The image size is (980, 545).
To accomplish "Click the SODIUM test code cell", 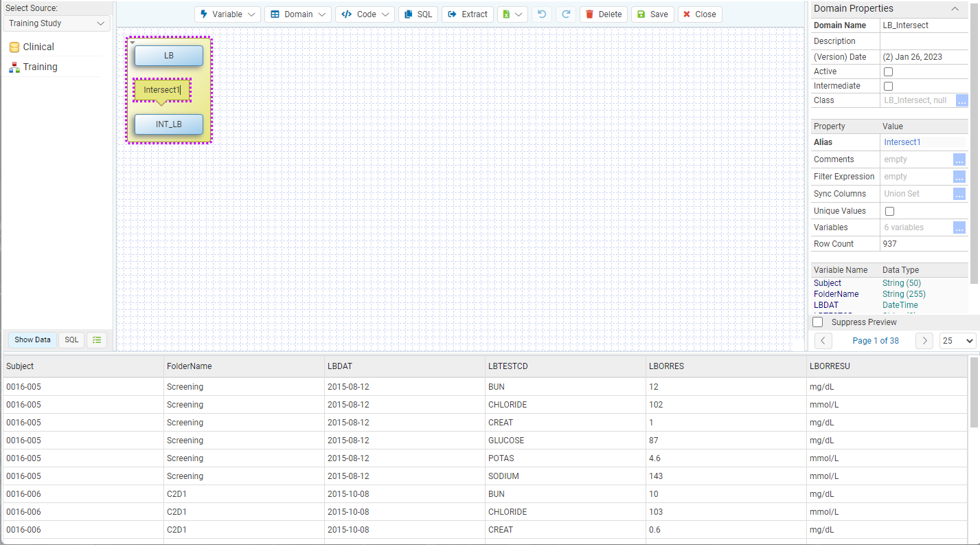I will [x=565, y=476].
